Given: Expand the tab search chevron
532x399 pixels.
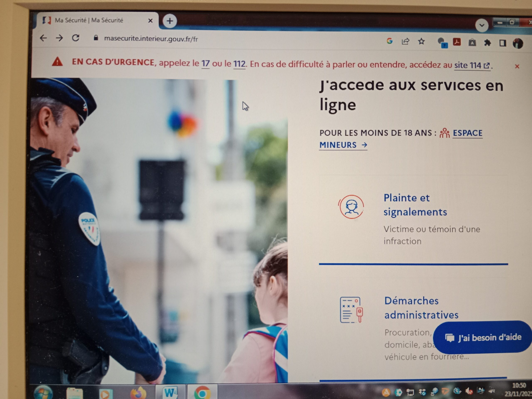Looking at the screenshot, I should (482, 25).
